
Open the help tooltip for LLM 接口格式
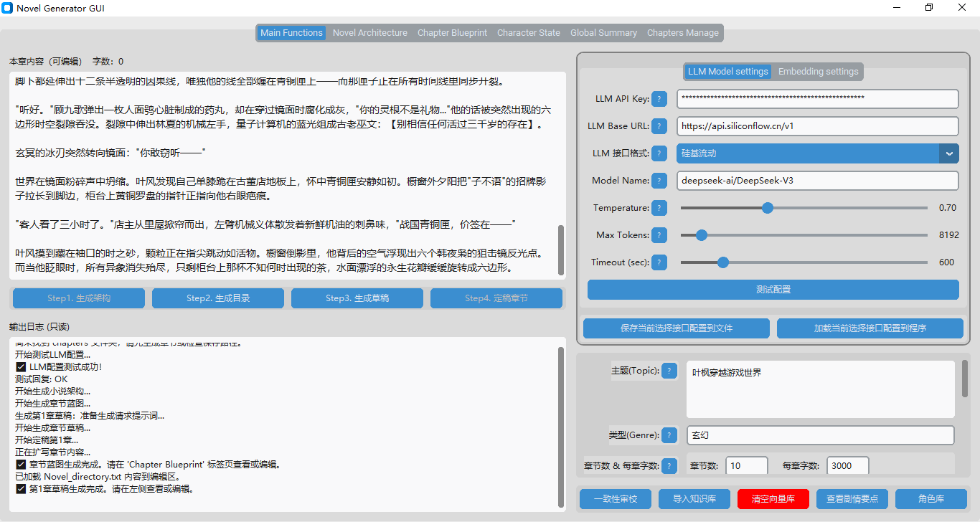pyautogui.click(x=659, y=153)
